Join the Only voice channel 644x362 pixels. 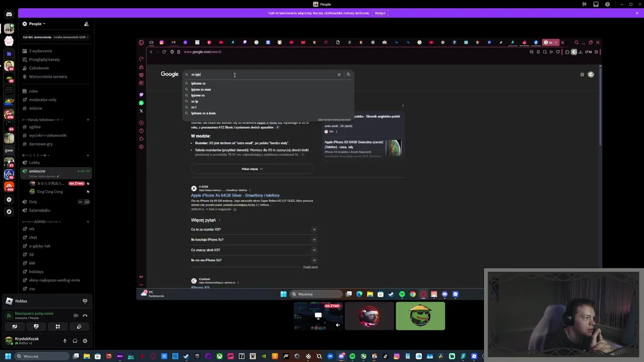pos(33,202)
